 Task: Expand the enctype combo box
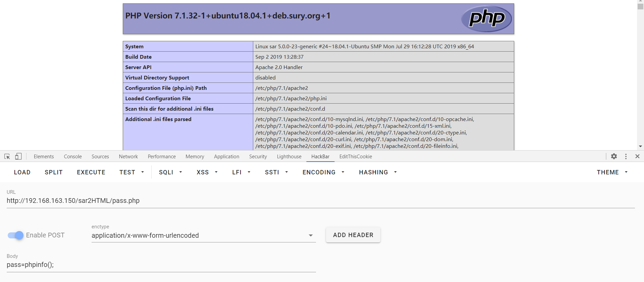click(204, 235)
